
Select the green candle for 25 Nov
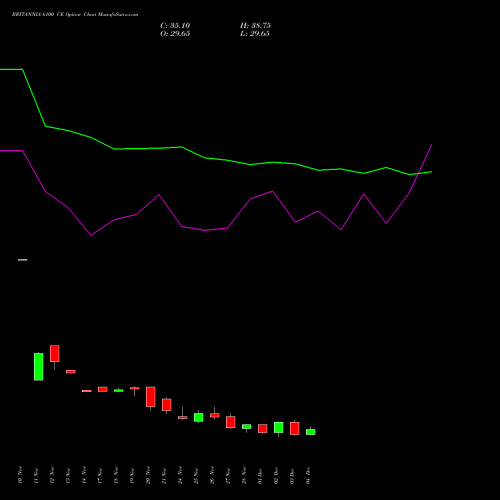point(199,417)
